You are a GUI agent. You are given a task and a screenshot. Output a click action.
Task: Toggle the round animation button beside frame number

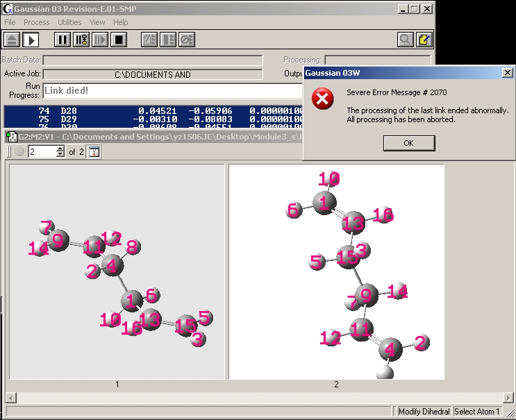tap(19, 151)
